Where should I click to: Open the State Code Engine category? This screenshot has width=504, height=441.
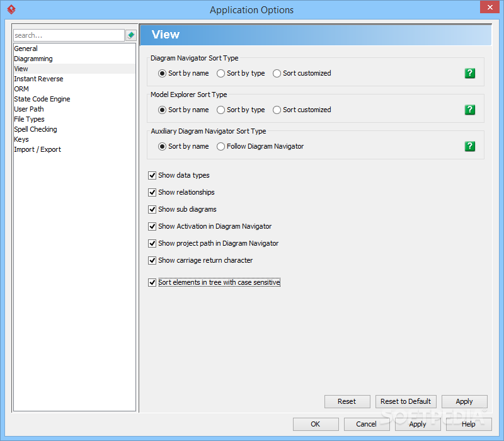click(74, 99)
